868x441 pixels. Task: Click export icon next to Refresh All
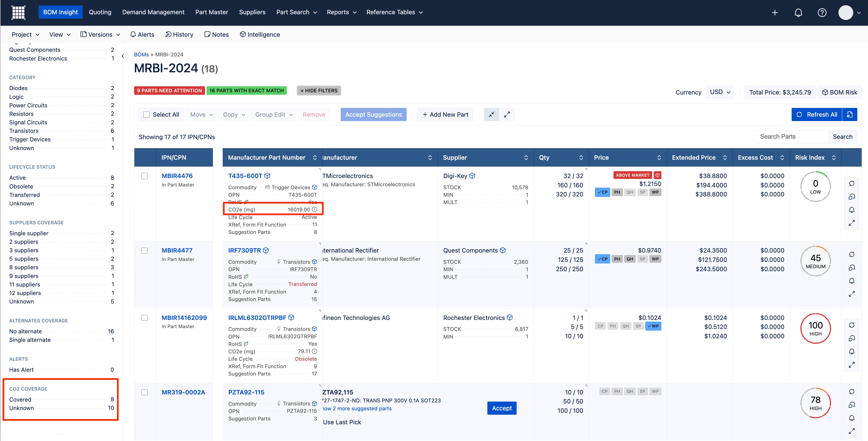click(850, 114)
